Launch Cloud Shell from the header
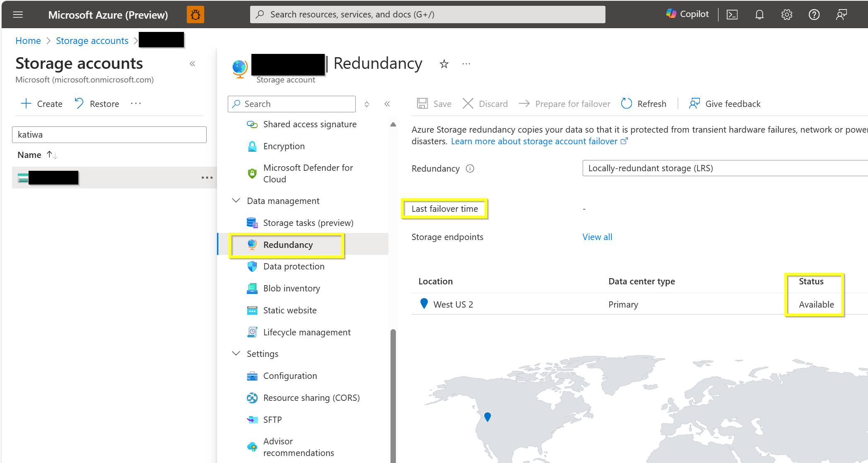 pos(732,15)
